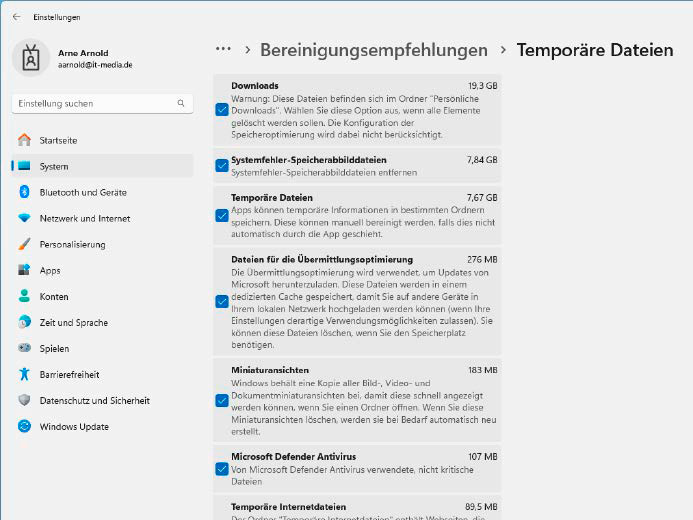
Task: Click the aarnold@it-media.de email text
Action: (x=95, y=65)
